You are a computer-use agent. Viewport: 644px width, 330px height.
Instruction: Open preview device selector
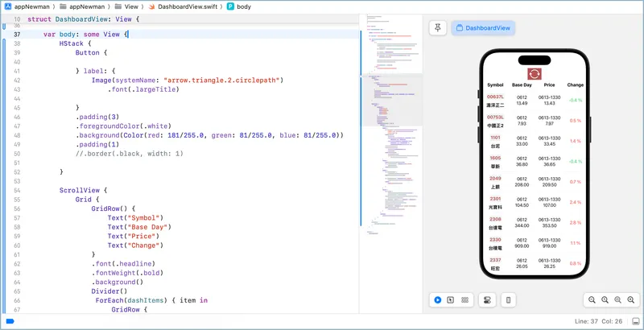(508, 300)
